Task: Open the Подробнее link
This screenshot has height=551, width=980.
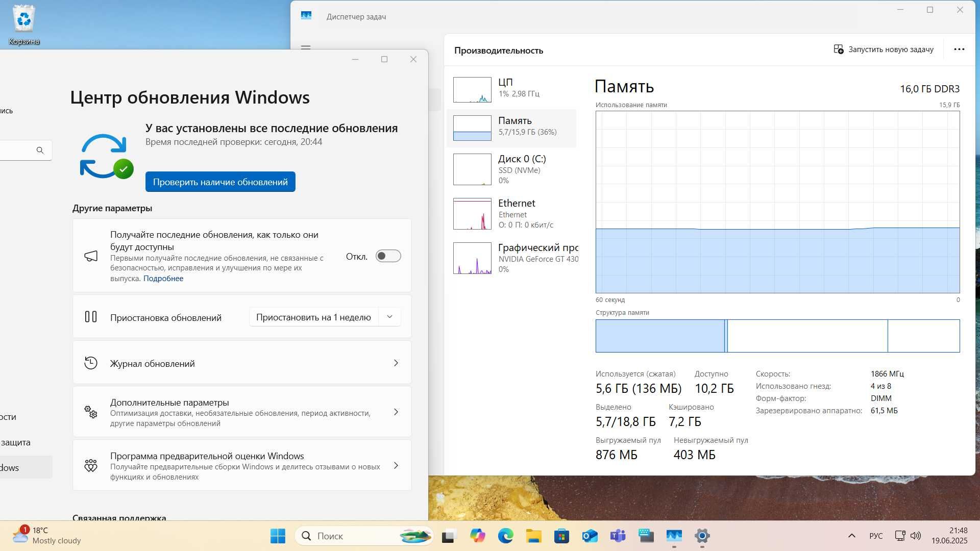Action: (163, 279)
